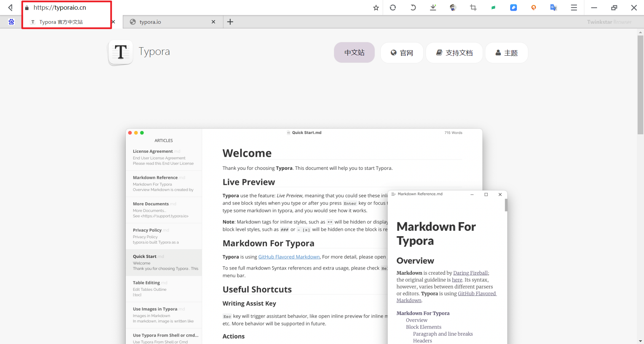The height and width of the screenshot is (344, 644).
Task: Click the Quick Start.md title text
Action: click(x=307, y=133)
